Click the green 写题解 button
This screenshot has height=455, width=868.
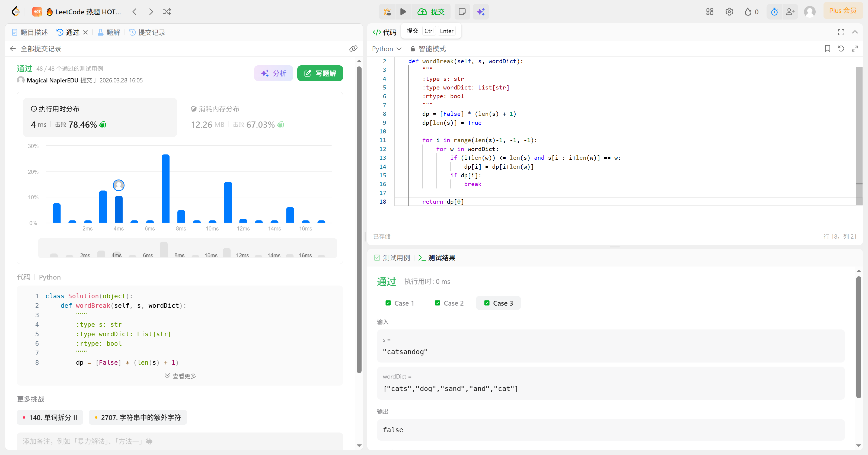[x=320, y=73]
